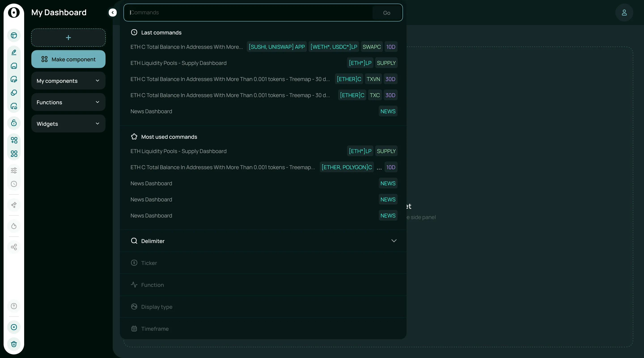Click the unlock padlock icon
Screen dimensions: 644x358
point(14,123)
